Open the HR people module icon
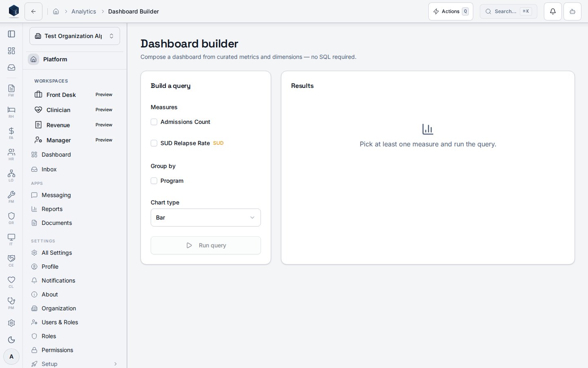The width and height of the screenshot is (588, 368). coord(11,154)
